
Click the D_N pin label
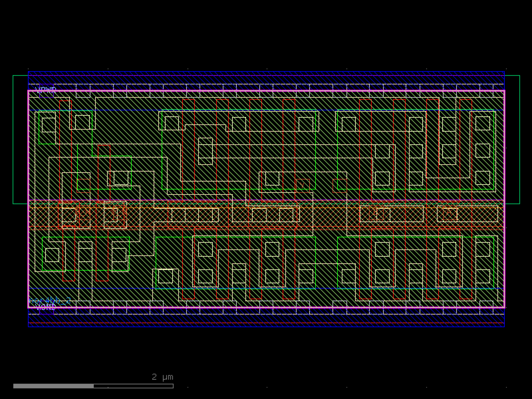click(83, 213)
